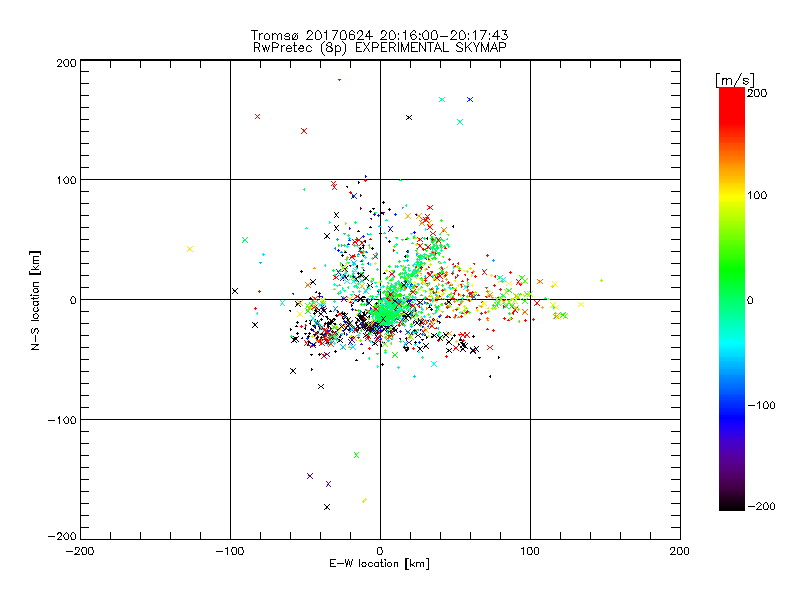Click the y-axis tick label '0'
Image resolution: width=800 pixels, height=600 pixels.
(x=73, y=300)
